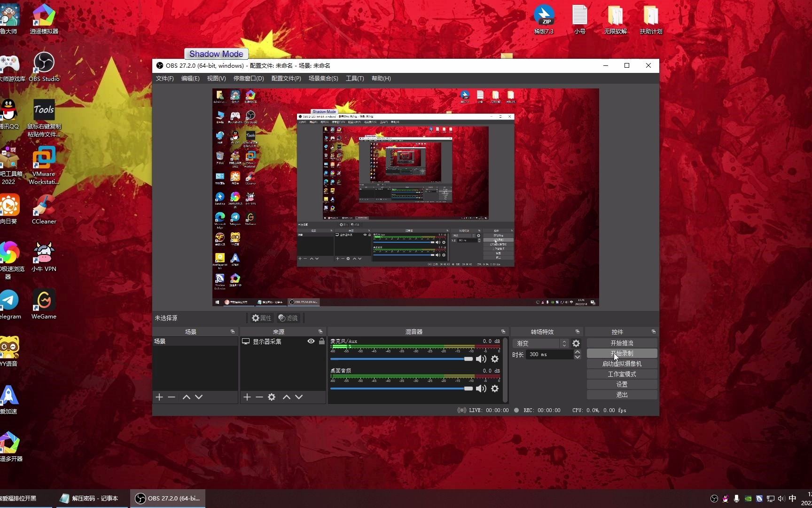Add a new source with plus icon

point(247,397)
